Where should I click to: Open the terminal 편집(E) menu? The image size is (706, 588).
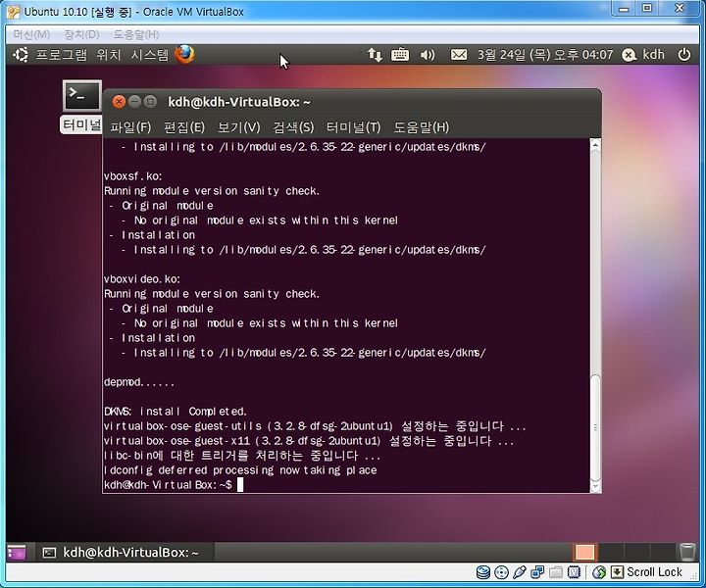coord(184,127)
